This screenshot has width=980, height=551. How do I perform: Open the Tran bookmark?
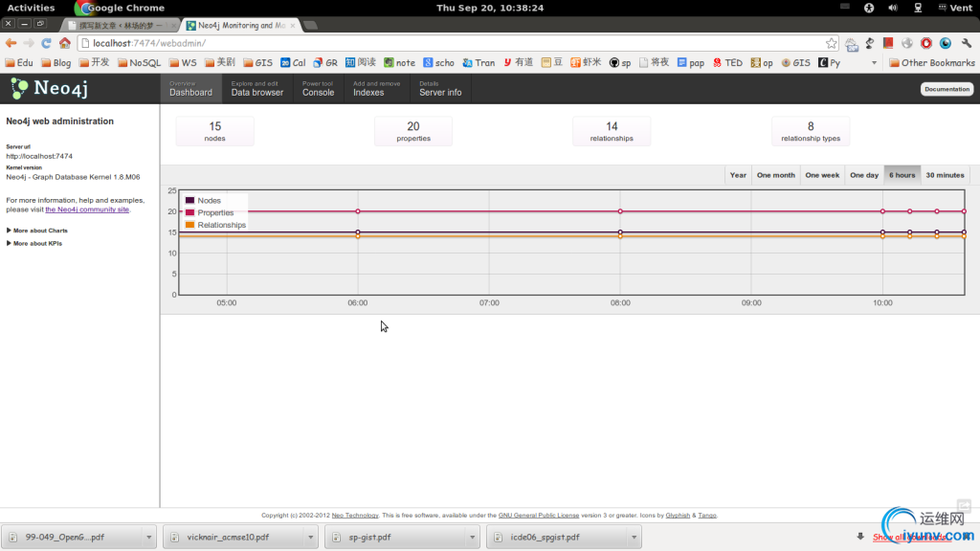point(479,62)
